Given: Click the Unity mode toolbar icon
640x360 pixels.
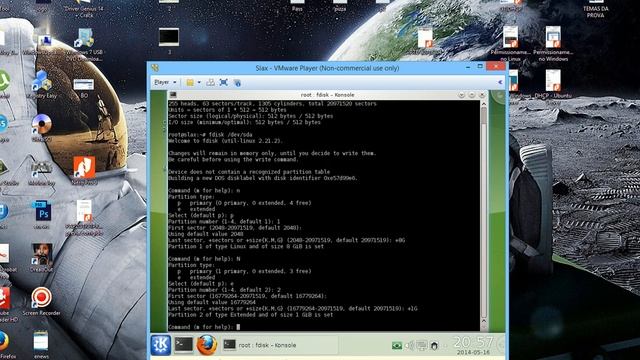Looking at the screenshot, I should 237,82.
